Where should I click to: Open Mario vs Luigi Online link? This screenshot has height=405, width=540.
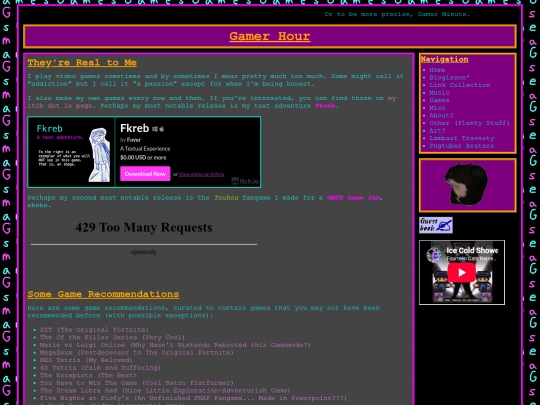coord(175,345)
